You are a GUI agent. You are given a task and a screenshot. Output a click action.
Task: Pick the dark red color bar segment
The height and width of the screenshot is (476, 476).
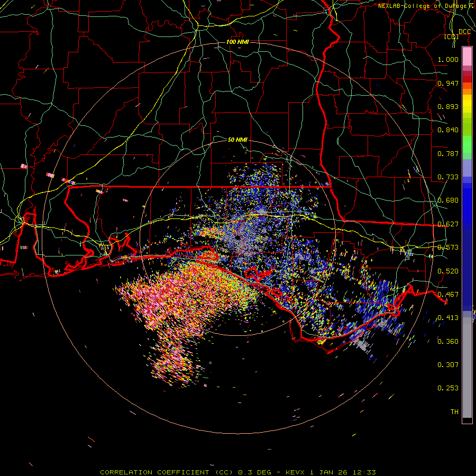pyautogui.click(x=467, y=79)
